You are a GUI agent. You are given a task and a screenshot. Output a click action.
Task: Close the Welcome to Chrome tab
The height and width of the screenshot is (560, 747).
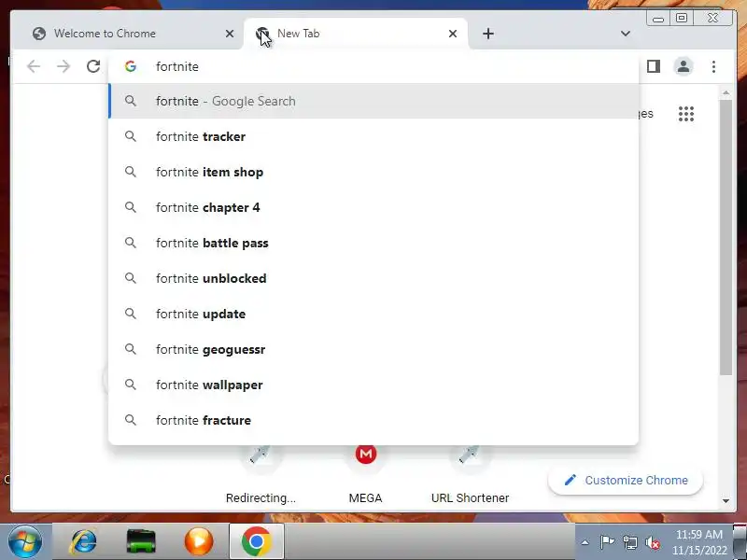coord(230,34)
